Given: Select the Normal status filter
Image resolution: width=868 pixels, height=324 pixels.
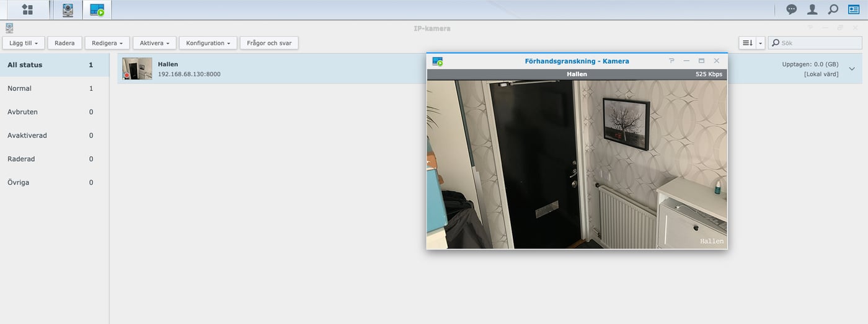Looking at the screenshot, I should 55,88.
